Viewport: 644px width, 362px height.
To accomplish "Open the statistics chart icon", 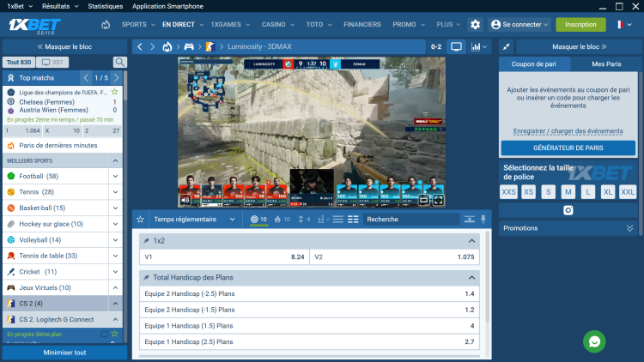I will [479, 47].
